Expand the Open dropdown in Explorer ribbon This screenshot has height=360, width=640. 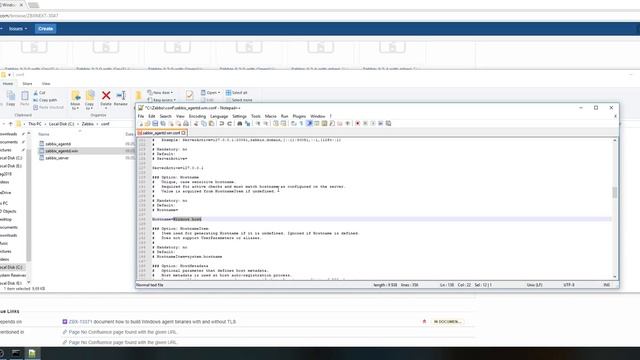[211, 93]
